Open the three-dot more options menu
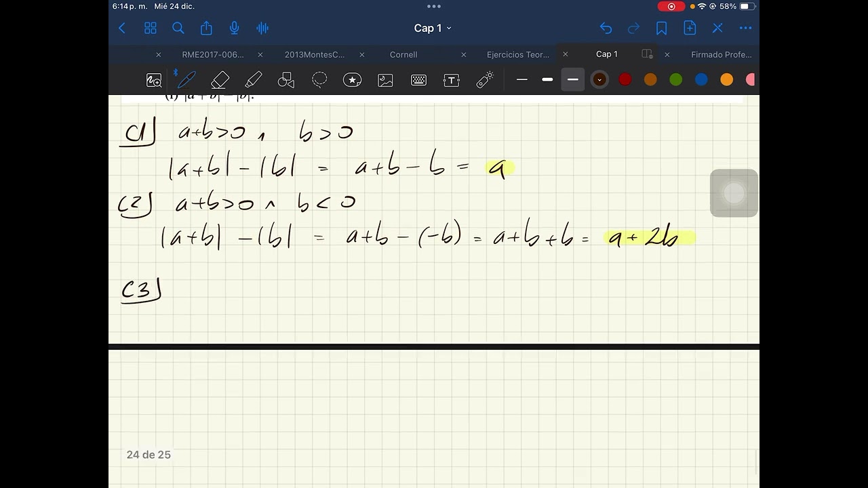This screenshot has width=868, height=488. [745, 28]
